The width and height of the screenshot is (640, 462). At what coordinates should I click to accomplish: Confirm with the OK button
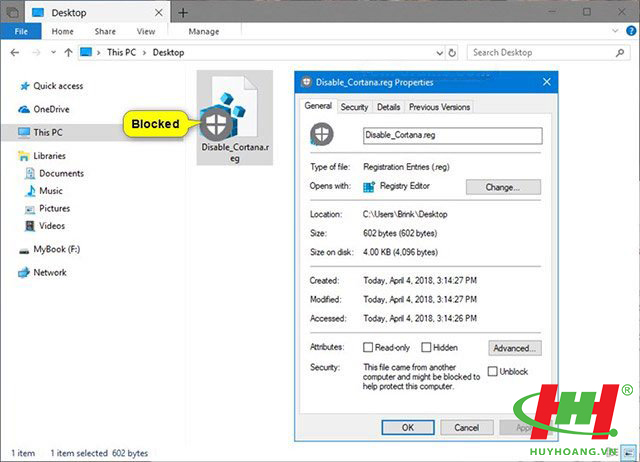(408, 427)
